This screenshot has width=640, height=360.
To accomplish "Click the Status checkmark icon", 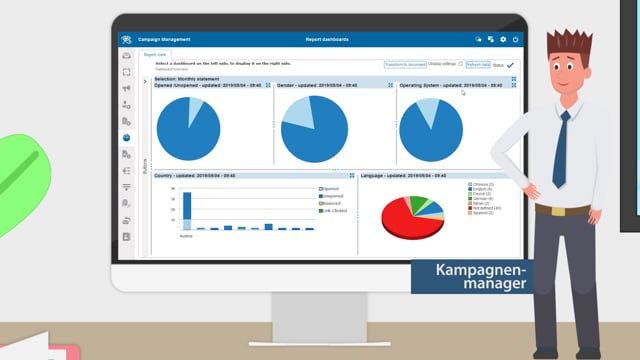I will coord(510,65).
